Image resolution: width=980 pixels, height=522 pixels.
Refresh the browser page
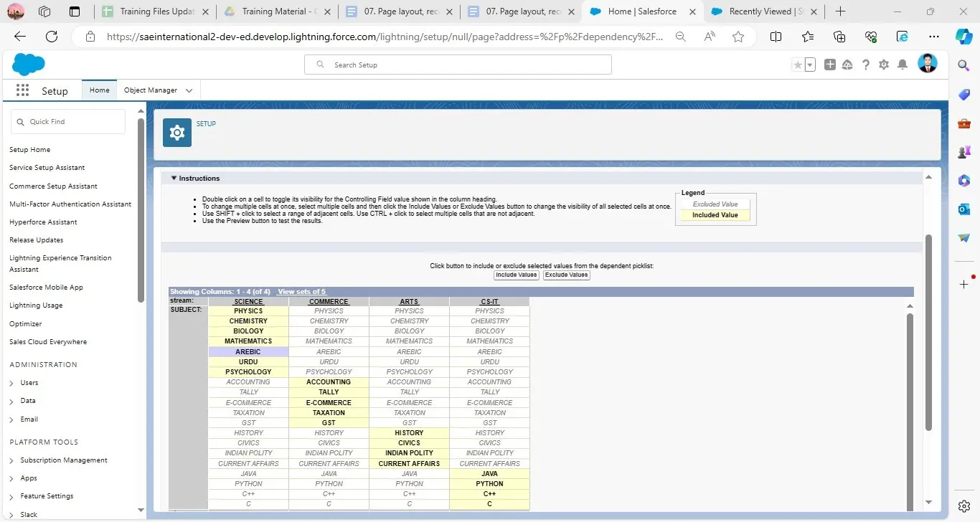click(x=52, y=37)
